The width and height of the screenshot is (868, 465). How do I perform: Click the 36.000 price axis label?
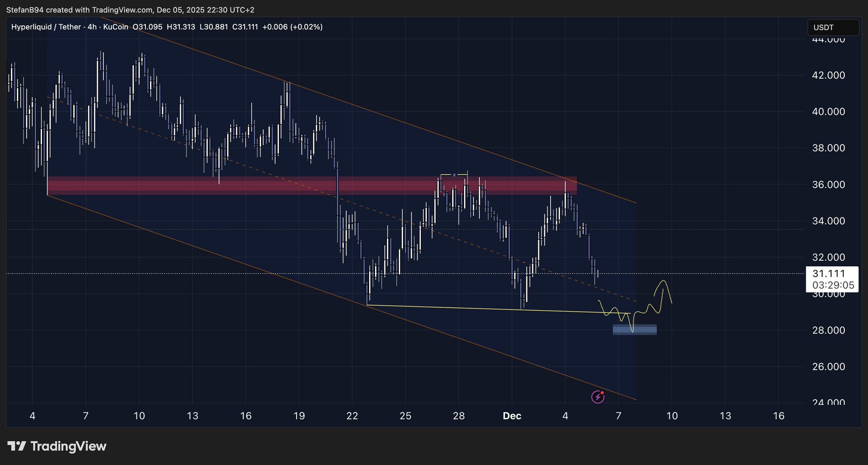[x=828, y=184]
